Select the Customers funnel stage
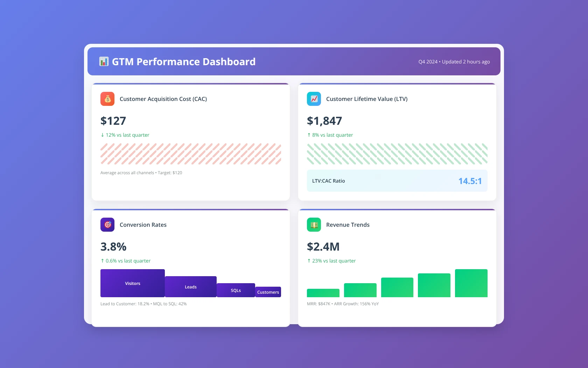Viewport: 588px width, 368px height. click(268, 292)
